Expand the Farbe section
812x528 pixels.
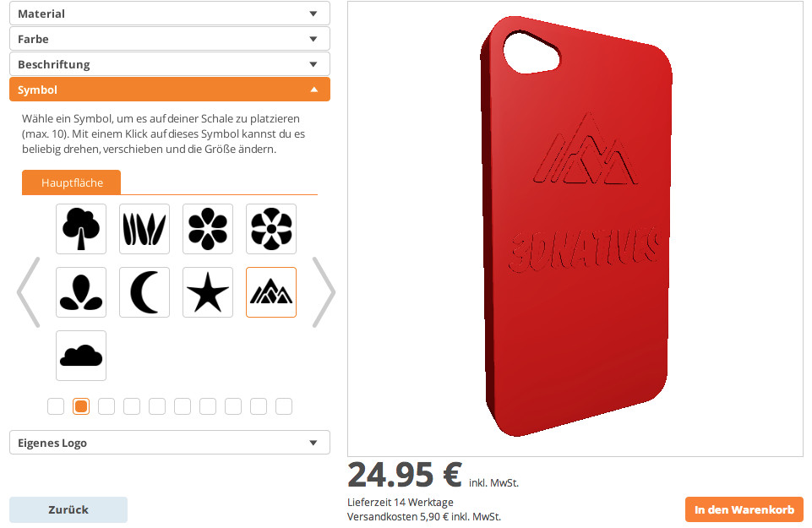pyautogui.click(x=170, y=39)
